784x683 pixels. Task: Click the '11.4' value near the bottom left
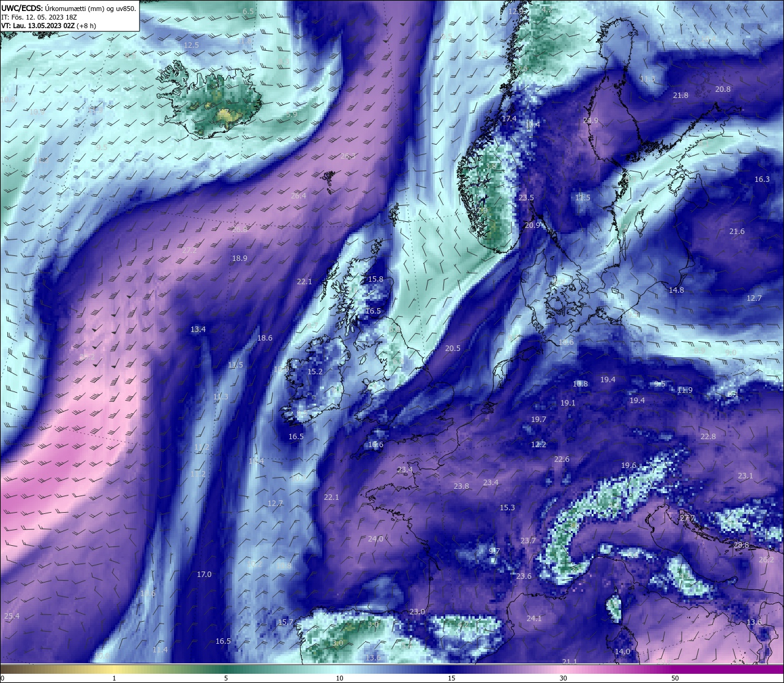click(x=160, y=650)
